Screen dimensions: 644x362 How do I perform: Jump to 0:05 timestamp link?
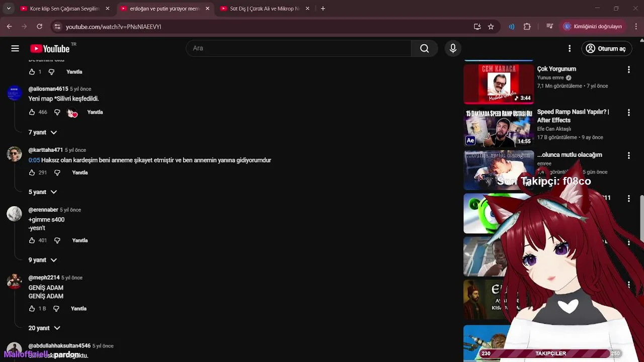click(x=34, y=160)
